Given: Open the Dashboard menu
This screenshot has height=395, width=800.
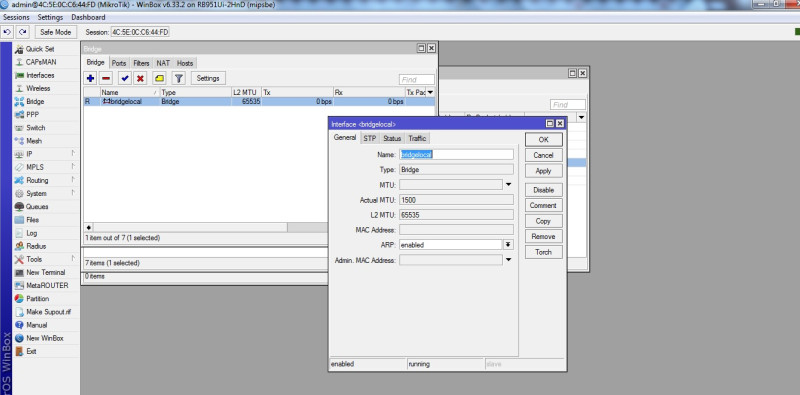Looking at the screenshot, I should [x=88, y=17].
